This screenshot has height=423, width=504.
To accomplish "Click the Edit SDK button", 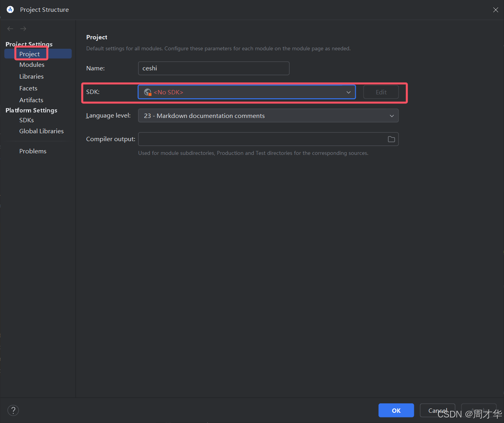I will click(381, 92).
